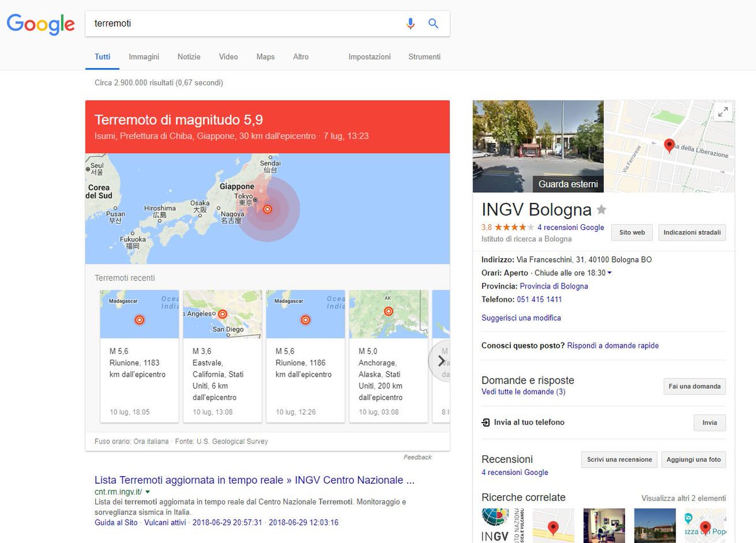Click the Google logo
Screen dimensions: 756x543
click(41, 24)
